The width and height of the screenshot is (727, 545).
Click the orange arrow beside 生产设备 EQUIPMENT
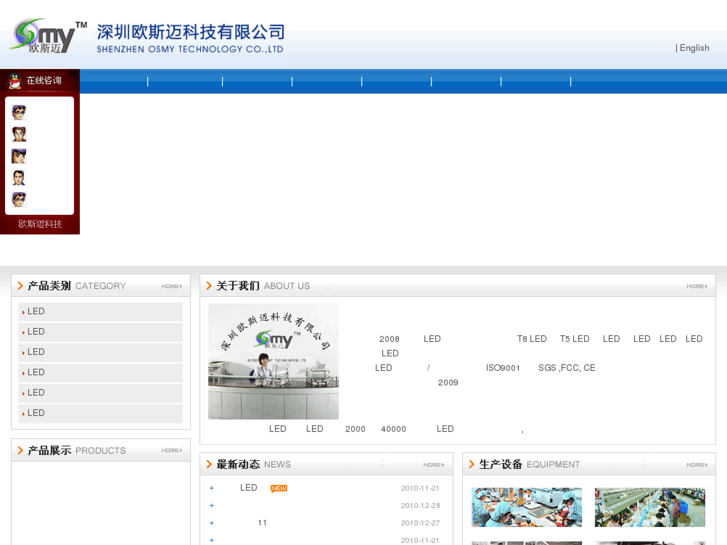(472, 464)
